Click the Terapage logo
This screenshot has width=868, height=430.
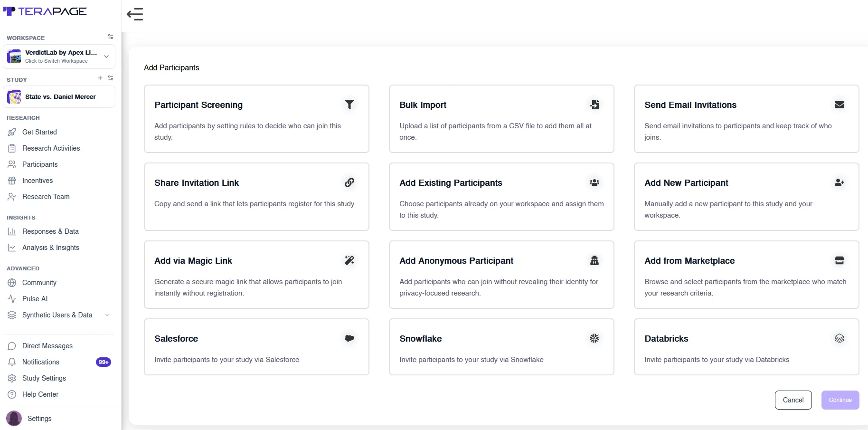pyautogui.click(x=45, y=11)
